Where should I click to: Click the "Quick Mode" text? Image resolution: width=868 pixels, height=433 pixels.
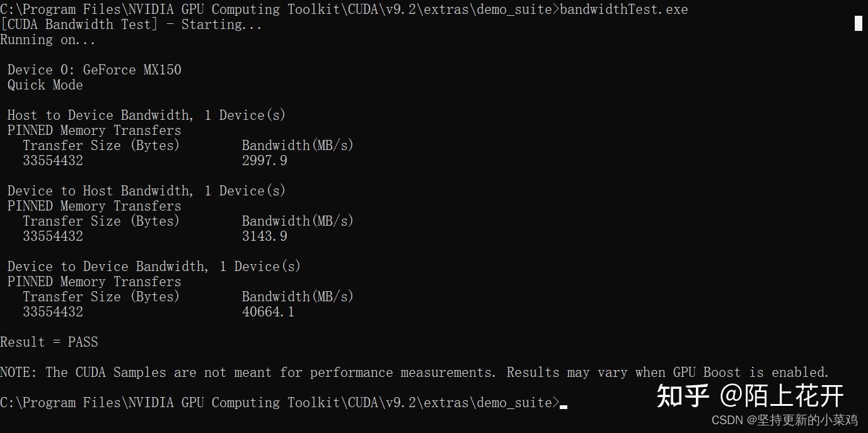tap(45, 85)
